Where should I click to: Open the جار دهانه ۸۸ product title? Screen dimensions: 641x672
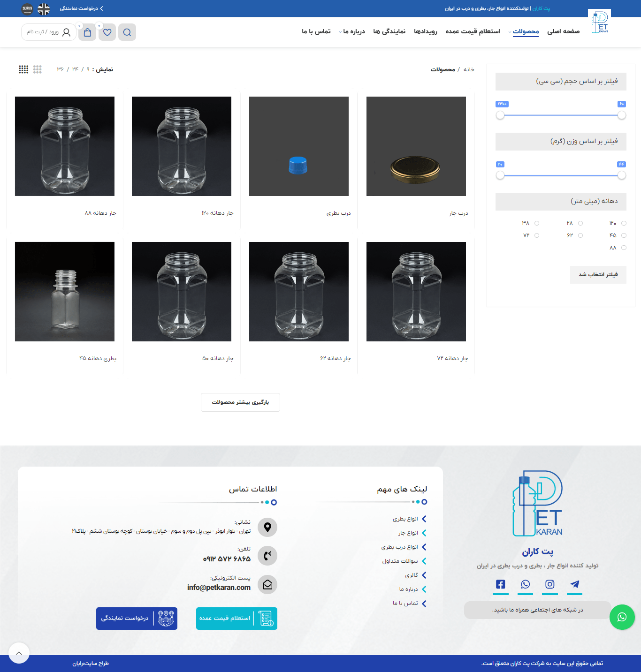[100, 213]
